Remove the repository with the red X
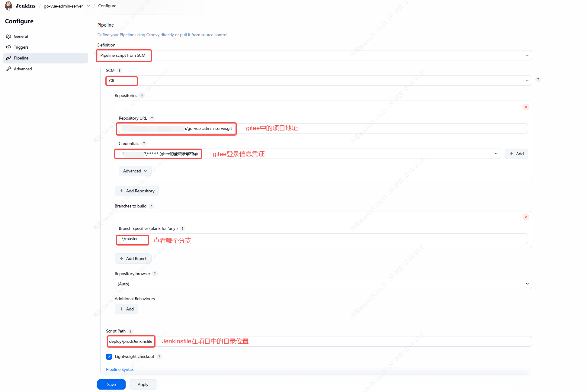Image resolution: width=587 pixels, height=392 pixels. [526, 107]
